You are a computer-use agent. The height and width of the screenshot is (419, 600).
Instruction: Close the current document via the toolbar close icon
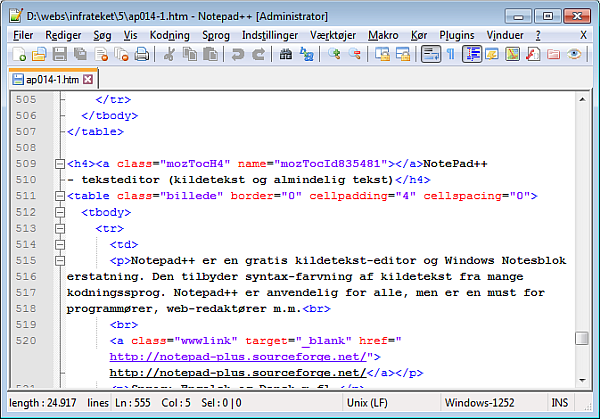101,54
